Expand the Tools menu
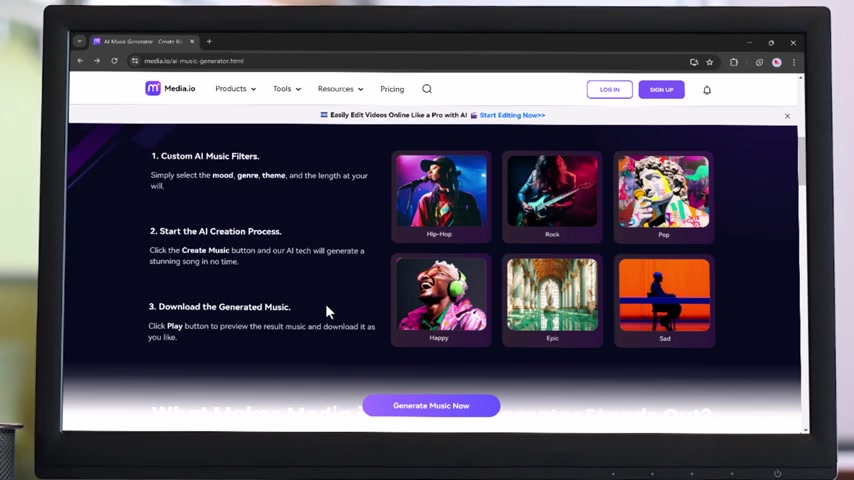Screen dimensions: 854x480 click(x=287, y=89)
